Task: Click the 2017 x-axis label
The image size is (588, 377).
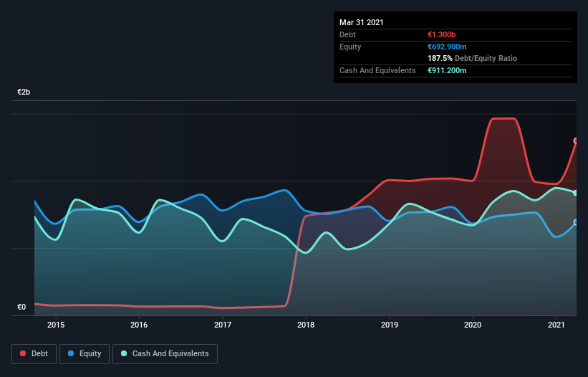Action: pyautogui.click(x=223, y=325)
